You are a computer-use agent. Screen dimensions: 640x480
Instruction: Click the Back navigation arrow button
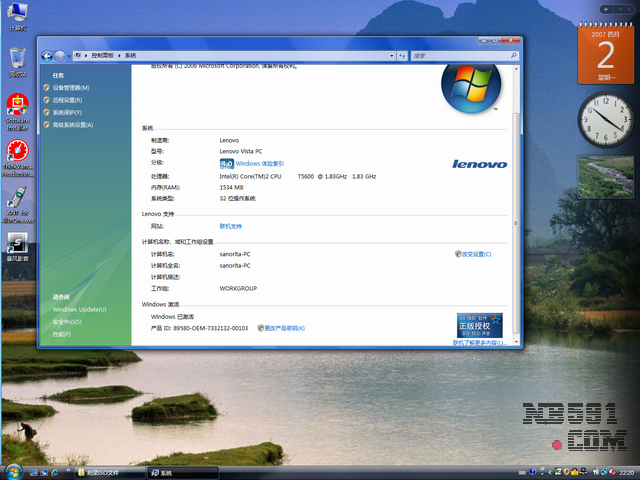point(47,55)
